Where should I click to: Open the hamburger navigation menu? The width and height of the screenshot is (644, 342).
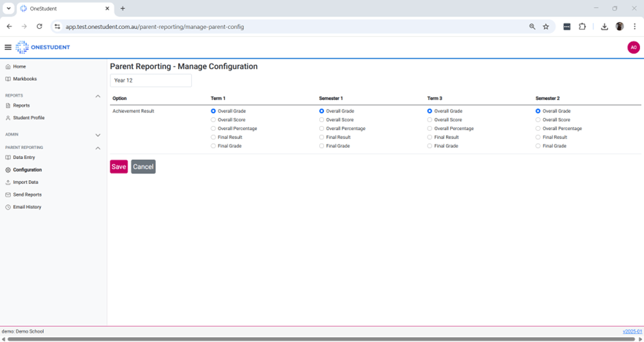(x=8, y=47)
